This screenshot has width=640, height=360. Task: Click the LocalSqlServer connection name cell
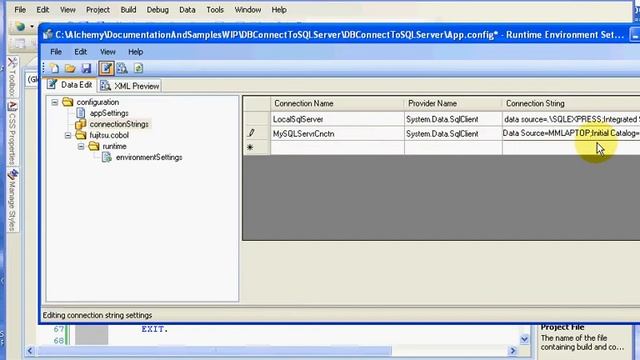[337, 119]
